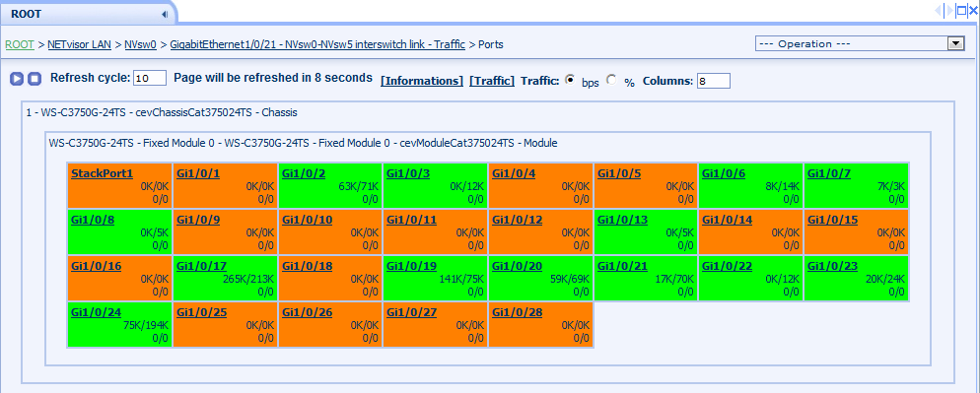The image size is (980, 393).
Task: Maximize the panel via square icon
Action: 961,10
